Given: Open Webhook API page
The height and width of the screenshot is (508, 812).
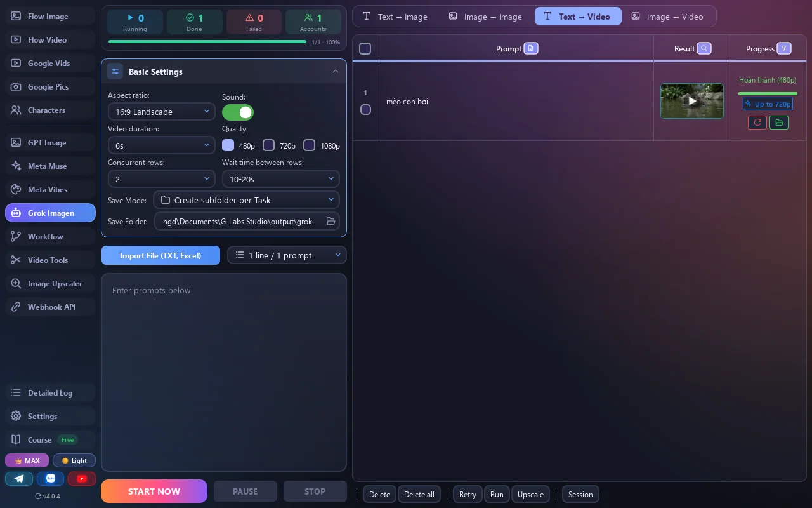Looking at the screenshot, I should (x=50, y=307).
